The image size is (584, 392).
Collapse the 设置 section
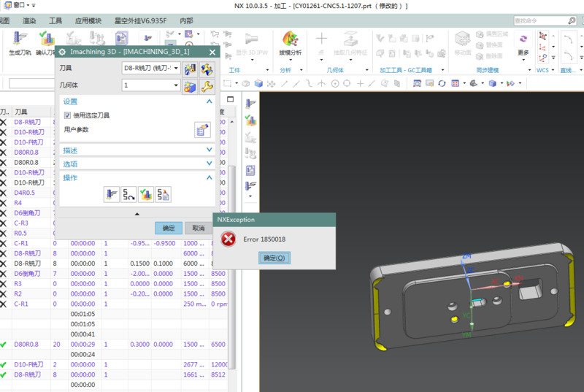(x=210, y=101)
